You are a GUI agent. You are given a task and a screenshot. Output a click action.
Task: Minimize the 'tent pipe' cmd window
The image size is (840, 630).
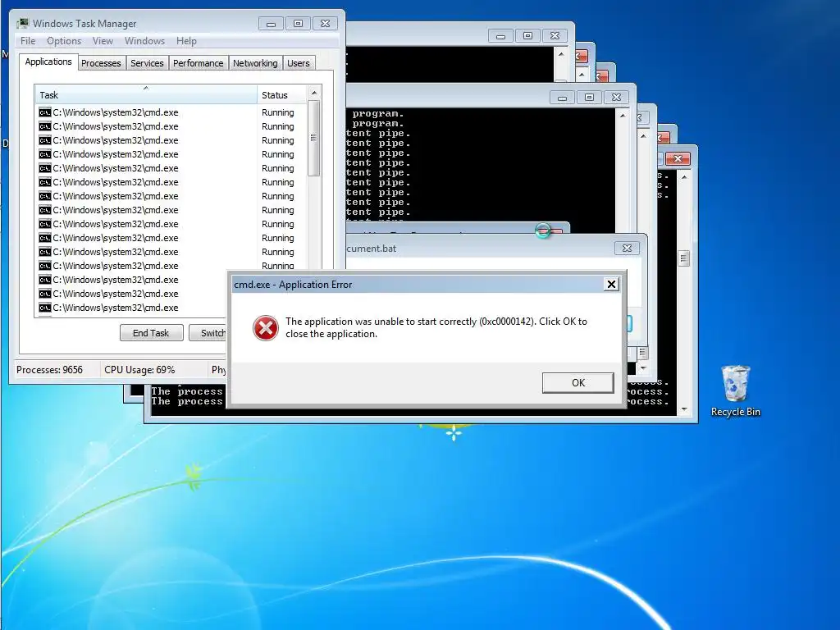(562, 98)
